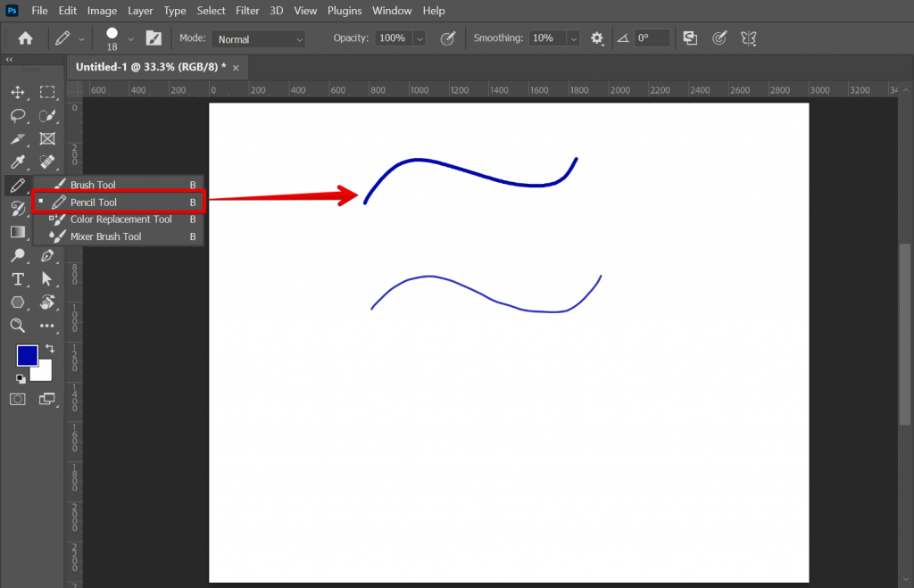Click the brush angle input field

[654, 39]
